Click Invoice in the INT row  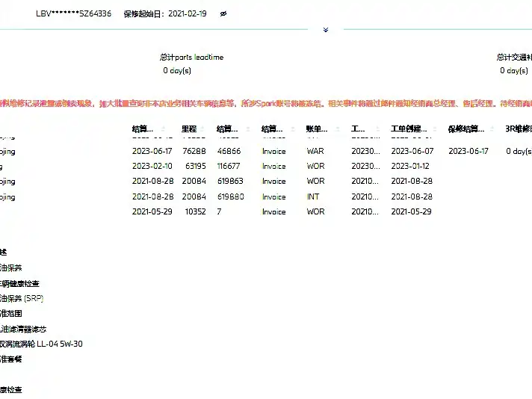click(x=273, y=197)
